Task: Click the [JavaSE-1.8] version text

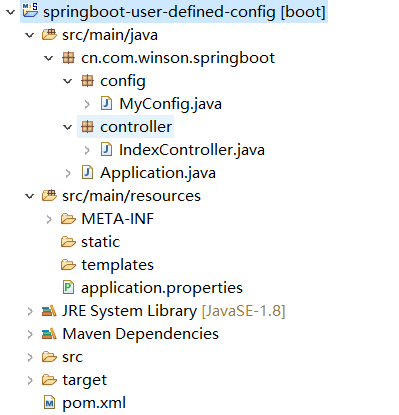Action: [x=243, y=311]
